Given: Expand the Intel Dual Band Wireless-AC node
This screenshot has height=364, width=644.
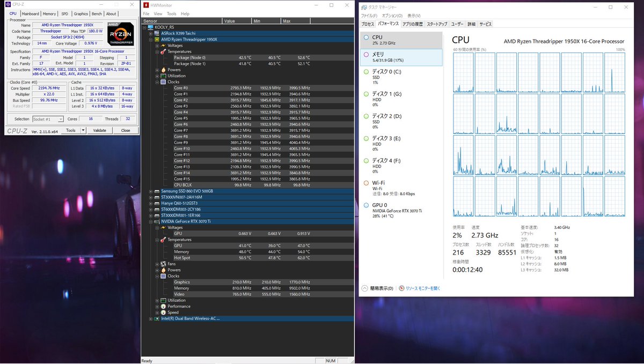Looking at the screenshot, I should (150, 318).
